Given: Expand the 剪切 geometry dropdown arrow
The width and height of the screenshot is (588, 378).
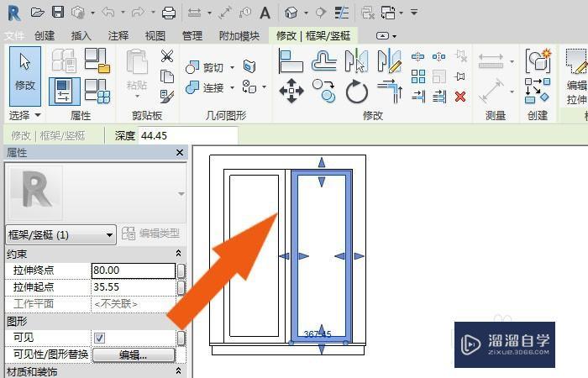Looking at the screenshot, I should click(x=232, y=67).
